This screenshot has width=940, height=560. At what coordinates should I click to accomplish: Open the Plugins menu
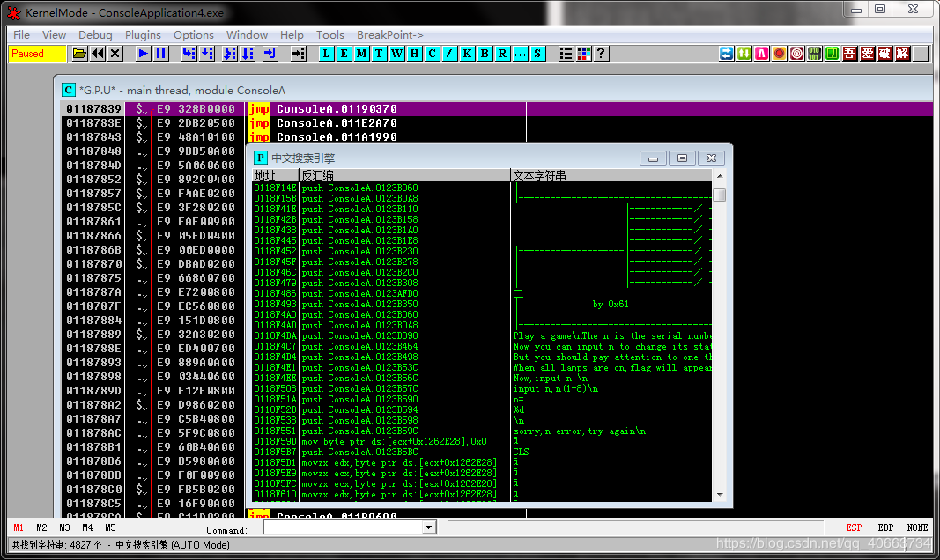pos(143,34)
